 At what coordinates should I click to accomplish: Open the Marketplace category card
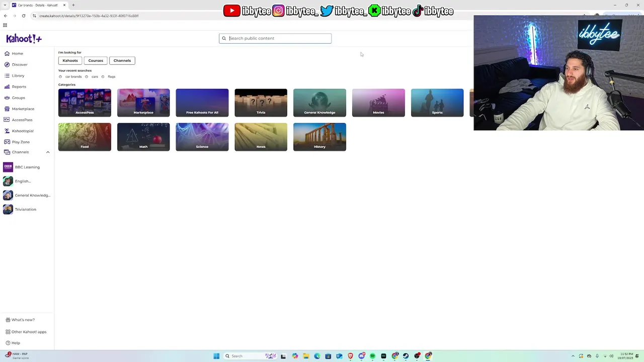[143, 103]
